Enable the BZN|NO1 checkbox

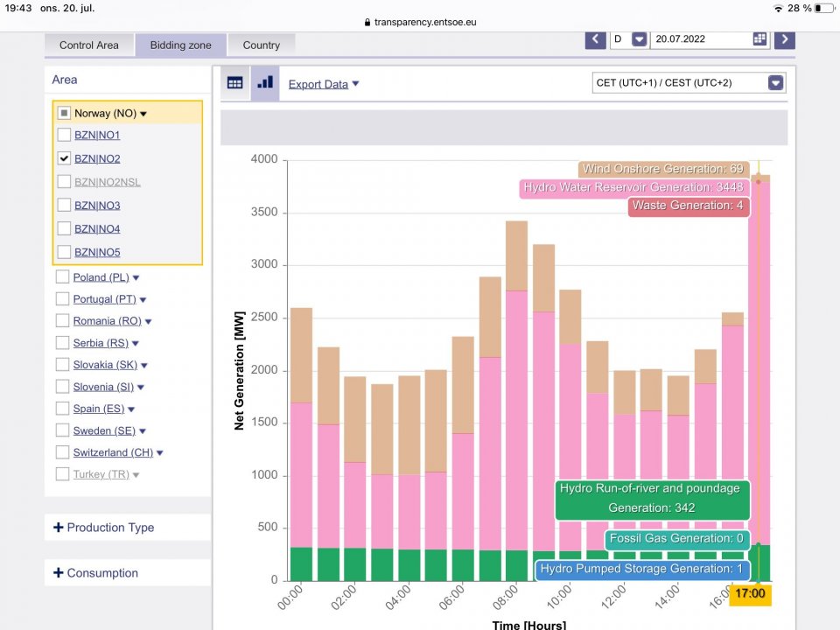pyautogui.click(x=64, y=135)
